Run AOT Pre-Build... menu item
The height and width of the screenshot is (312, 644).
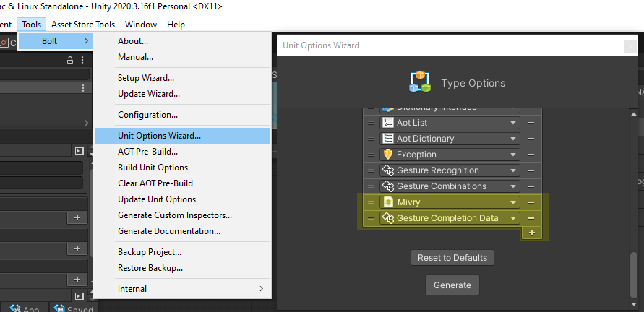click(x=181, y=152)
